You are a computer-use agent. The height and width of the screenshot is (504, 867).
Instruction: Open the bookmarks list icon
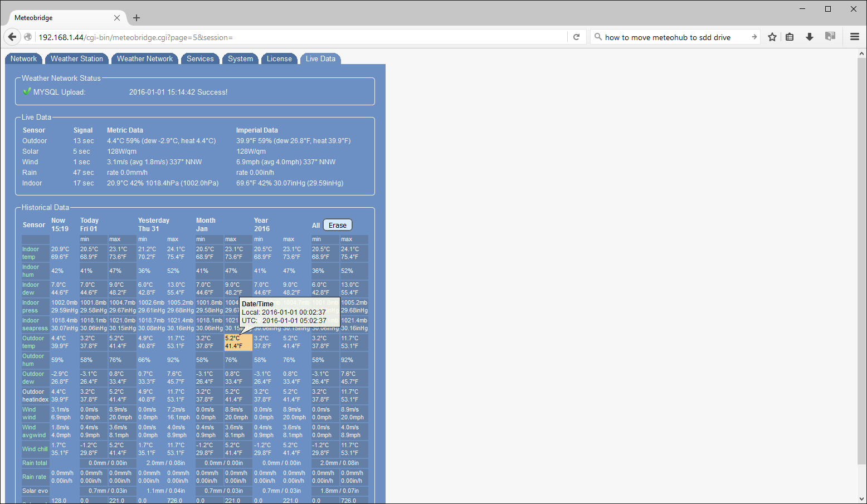790,37
